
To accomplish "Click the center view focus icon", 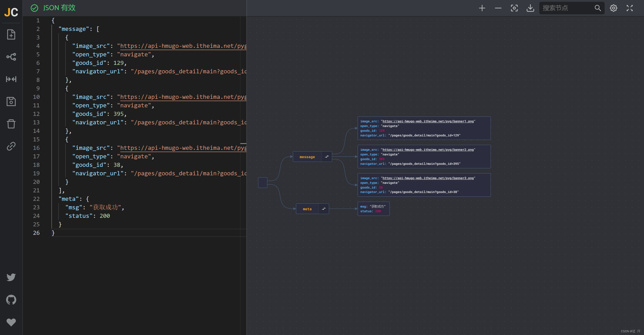I will tap(514, 8).
